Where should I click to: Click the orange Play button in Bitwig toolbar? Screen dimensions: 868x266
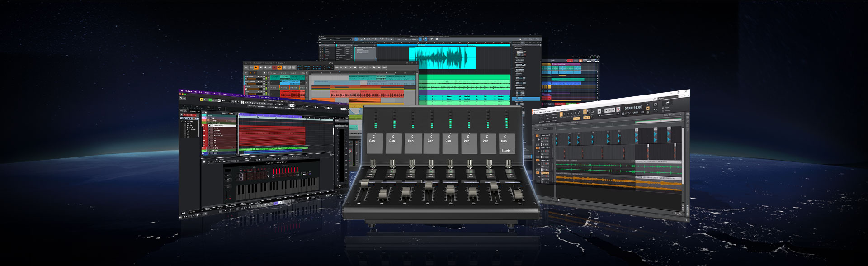pos(256,67)
